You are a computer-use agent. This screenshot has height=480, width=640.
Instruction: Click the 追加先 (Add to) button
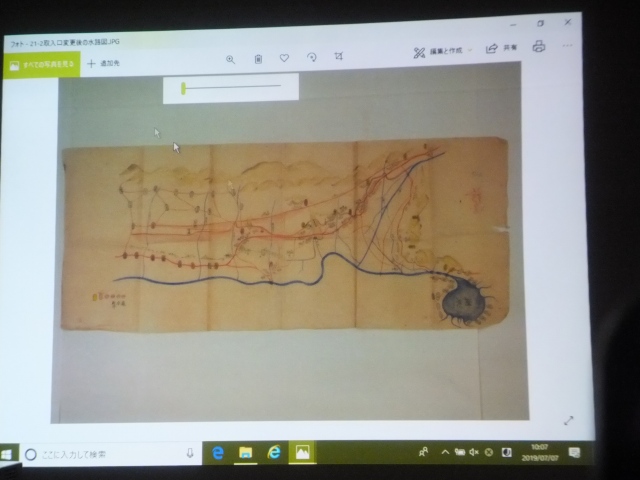tap(104, 63)
